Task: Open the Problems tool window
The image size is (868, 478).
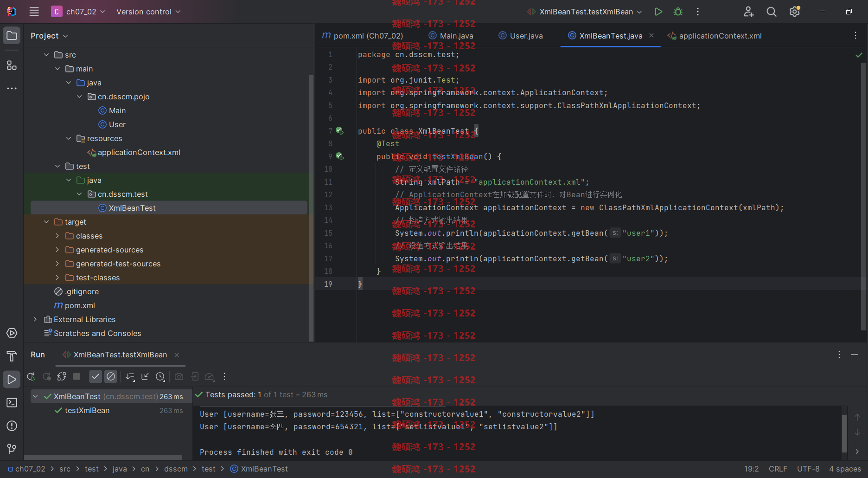Action: [x=12, y=426]
